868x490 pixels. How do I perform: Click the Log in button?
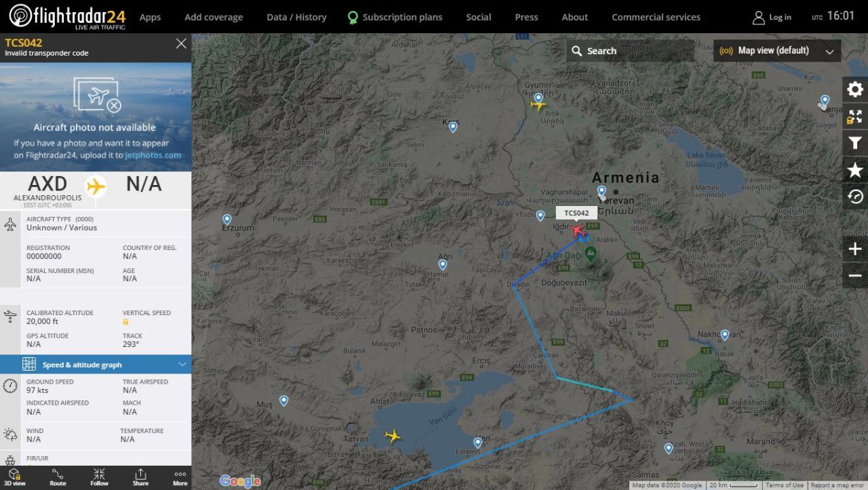[x=772, y=17]
